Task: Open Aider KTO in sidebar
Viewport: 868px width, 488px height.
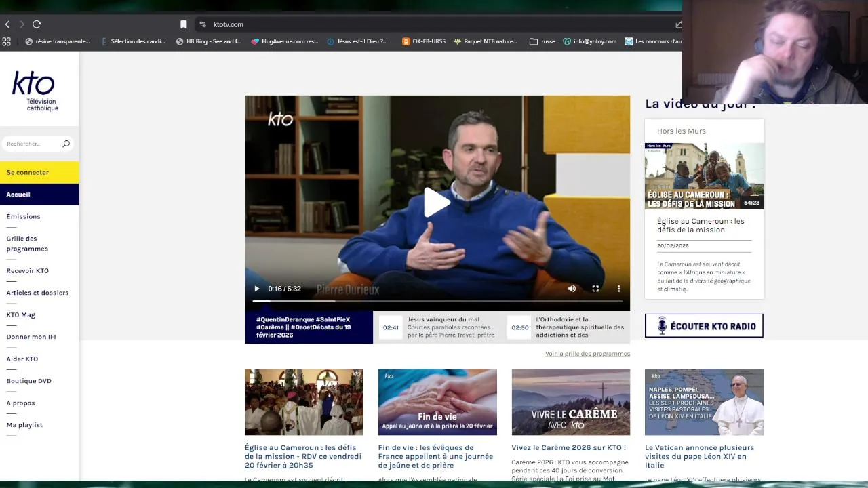Action: tap(22, 359)
